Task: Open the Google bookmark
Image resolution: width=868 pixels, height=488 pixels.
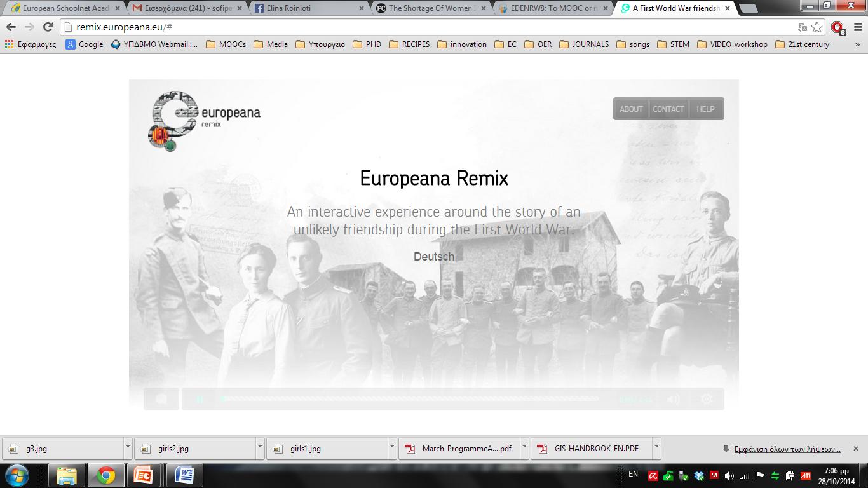Action: pos(85,44)
